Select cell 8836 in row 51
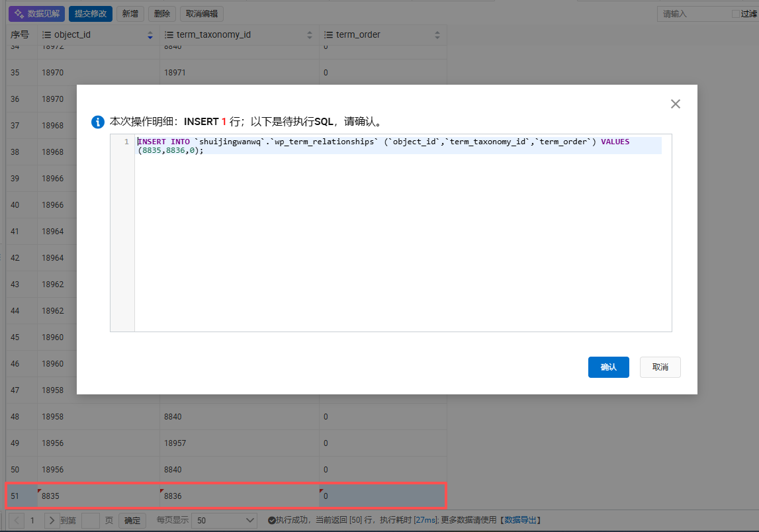759x532 pixels. 240,496
